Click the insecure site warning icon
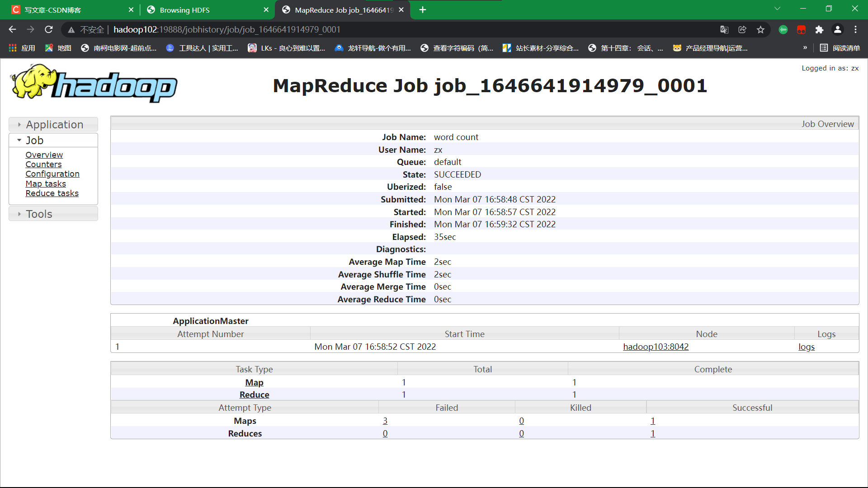This screenshot has width=868, height=488. [x=71, y=30]
